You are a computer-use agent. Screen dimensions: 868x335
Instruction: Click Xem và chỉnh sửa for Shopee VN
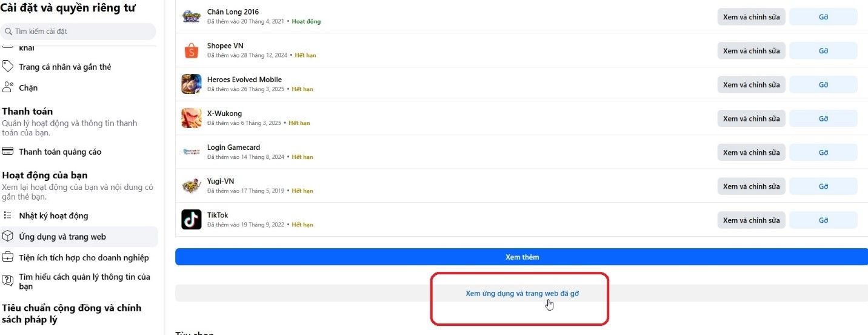pos(751,51)
